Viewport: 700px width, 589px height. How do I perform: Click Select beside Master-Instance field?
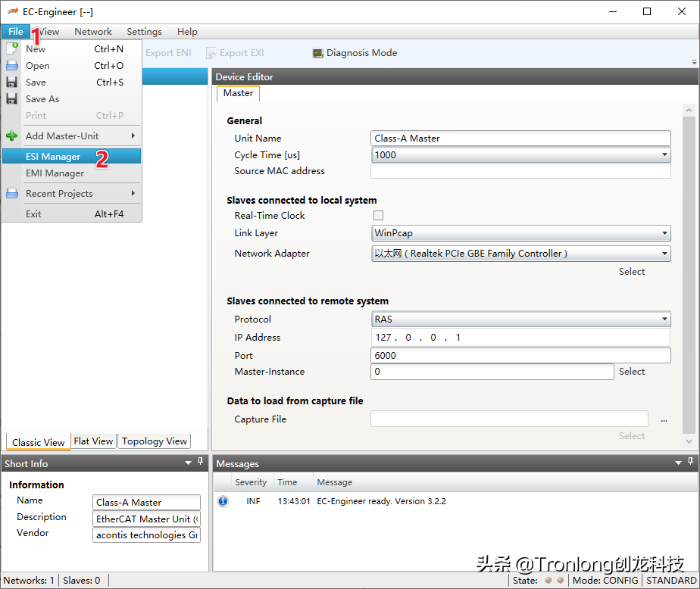[x=631, y=372]
